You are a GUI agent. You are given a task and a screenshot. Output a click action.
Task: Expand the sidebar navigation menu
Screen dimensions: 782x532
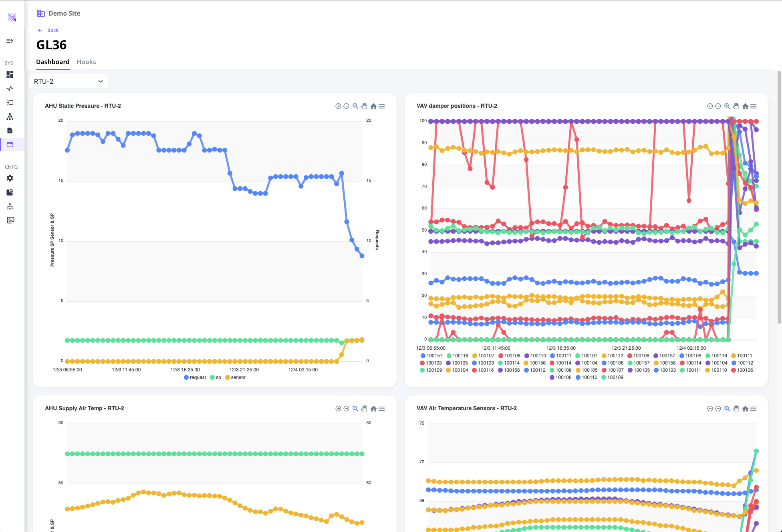pos(10,41)
